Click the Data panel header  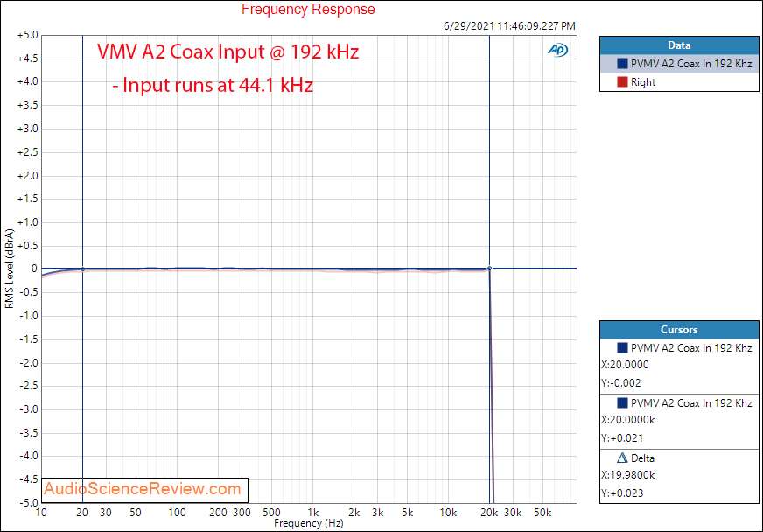tap(679, 45)
